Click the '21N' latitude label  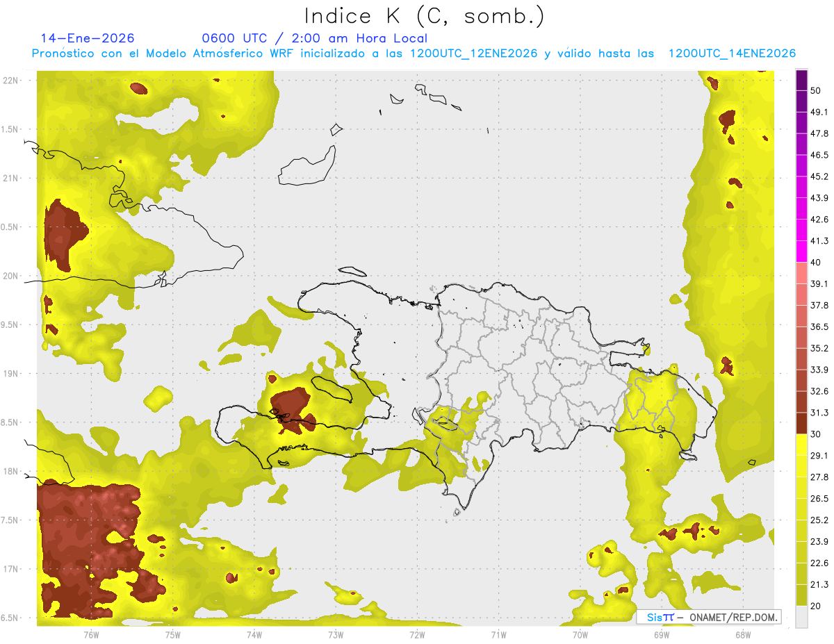[x=11, y=179]
